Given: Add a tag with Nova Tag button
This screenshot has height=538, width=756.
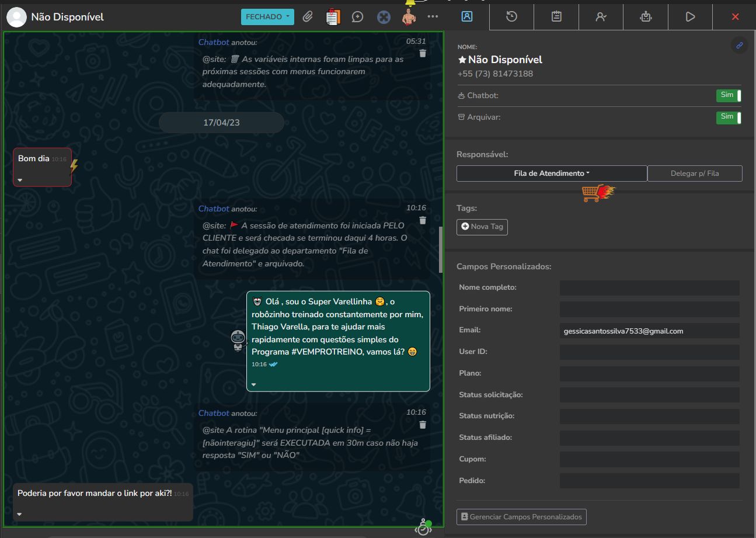Looking at the screenshot, I should [482, 227].
